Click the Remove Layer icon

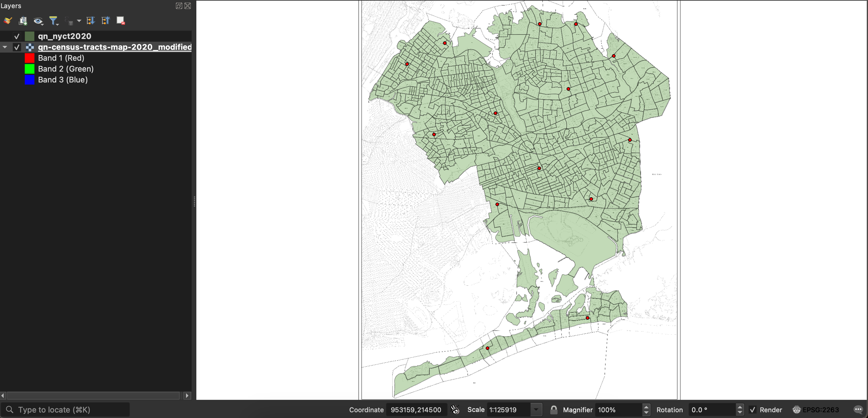click(120, 21)
